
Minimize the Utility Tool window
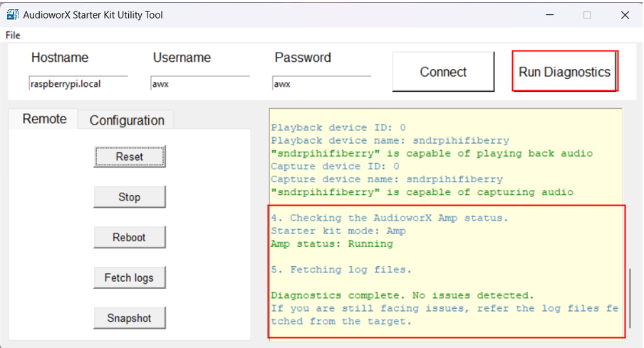[x=549, y=15]
